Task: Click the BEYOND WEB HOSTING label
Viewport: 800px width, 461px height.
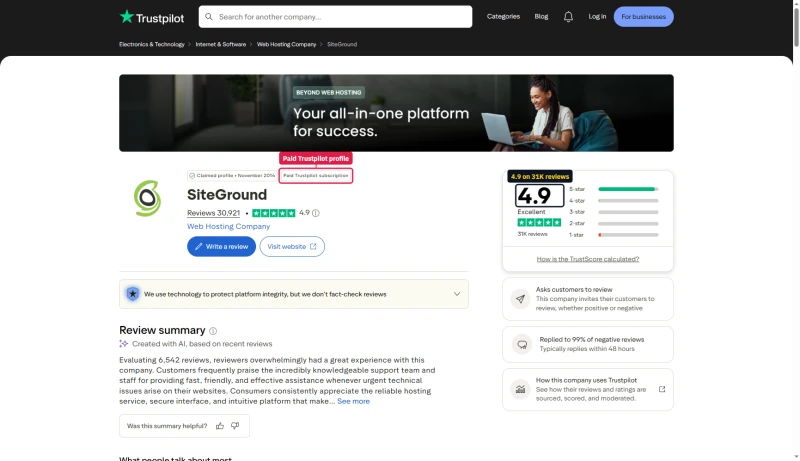Action: click(329, 93)
